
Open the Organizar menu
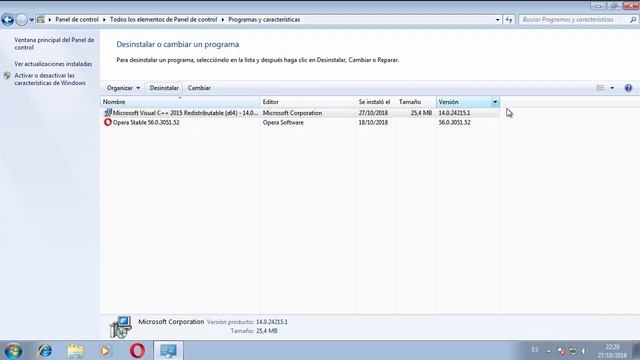pos(123,88)
